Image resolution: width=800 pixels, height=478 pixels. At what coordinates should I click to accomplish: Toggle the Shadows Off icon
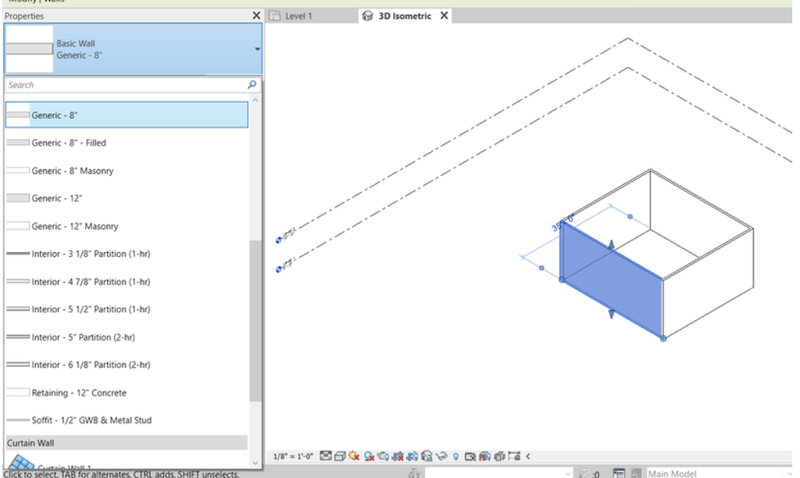pyautogui.click(x=369, y=456)
